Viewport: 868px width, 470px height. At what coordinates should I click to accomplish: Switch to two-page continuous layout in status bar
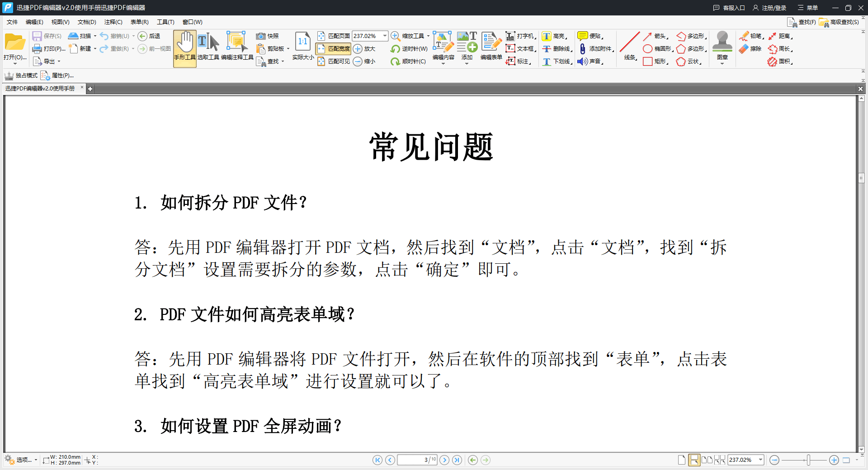click(x=720, y=460)
